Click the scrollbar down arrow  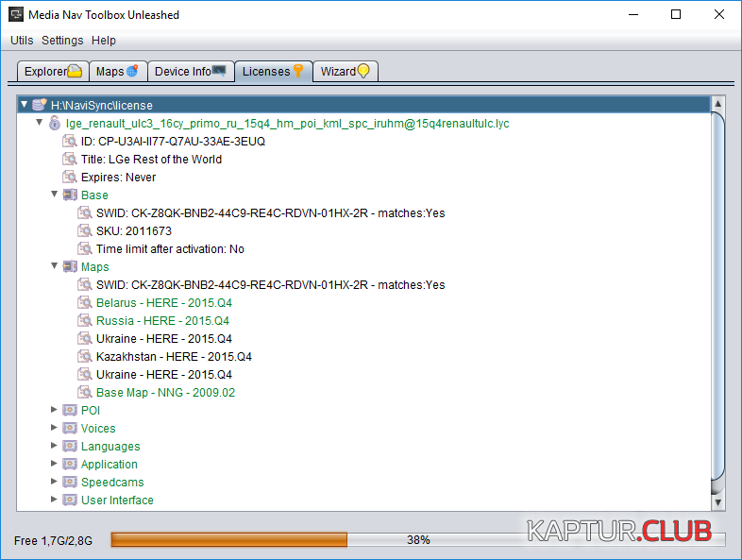pyautogui.click(x=717, y=502)
